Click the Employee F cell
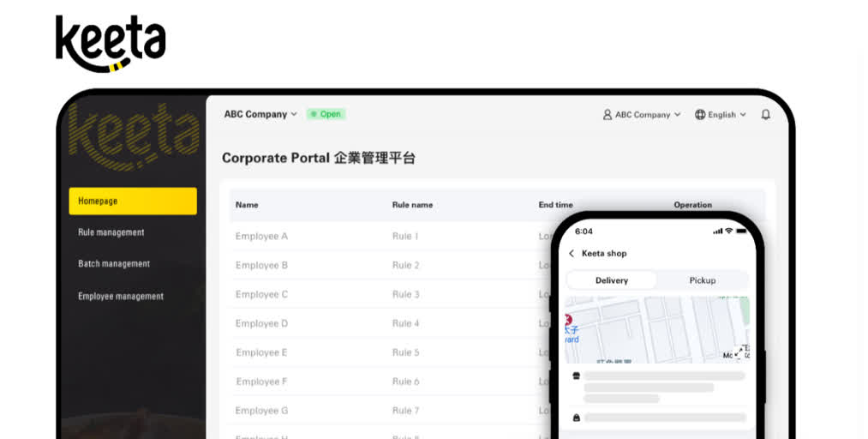The width and height of the screenshot is (868, 439). [261, 382]
